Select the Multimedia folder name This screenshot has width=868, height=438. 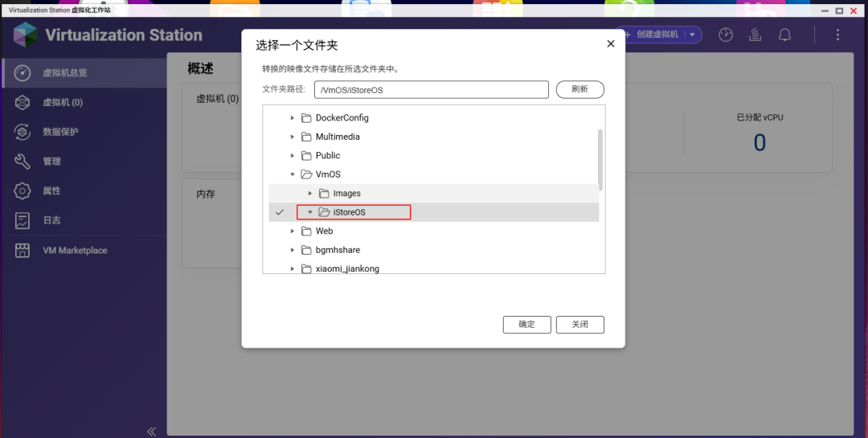(338, 137)
